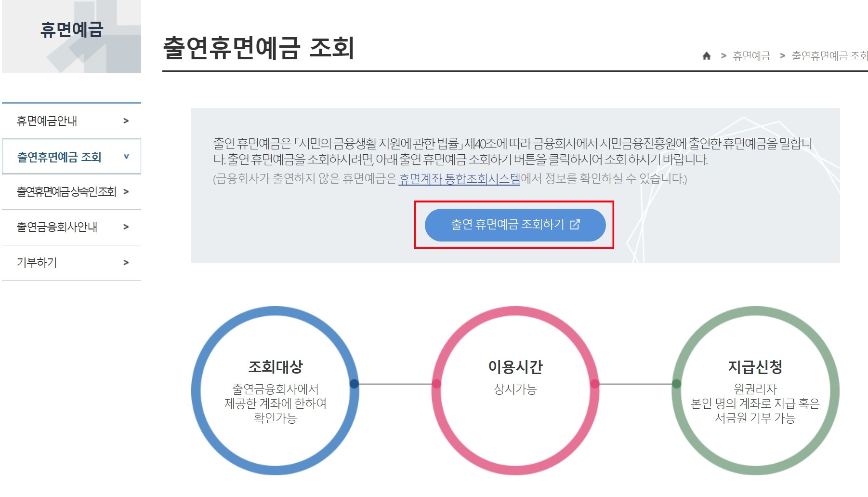Expand the 기부하기 sidebar chevron
Screen dimensions: 868x497
(x=127, y=263)
